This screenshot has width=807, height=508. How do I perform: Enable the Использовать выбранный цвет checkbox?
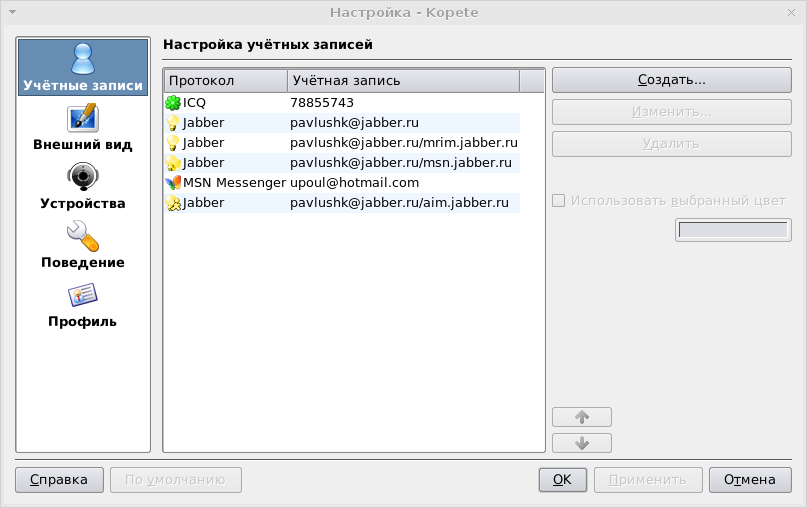[x=559, y=200]
